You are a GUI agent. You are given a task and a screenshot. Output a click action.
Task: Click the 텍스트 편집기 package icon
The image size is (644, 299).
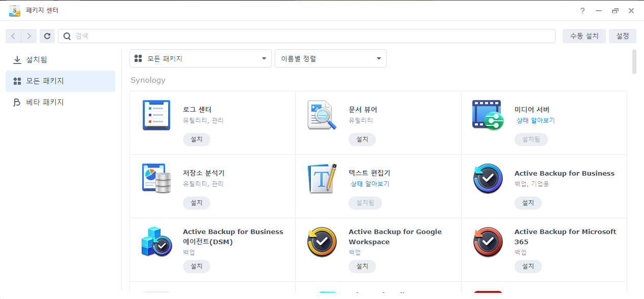click(323, 178)
